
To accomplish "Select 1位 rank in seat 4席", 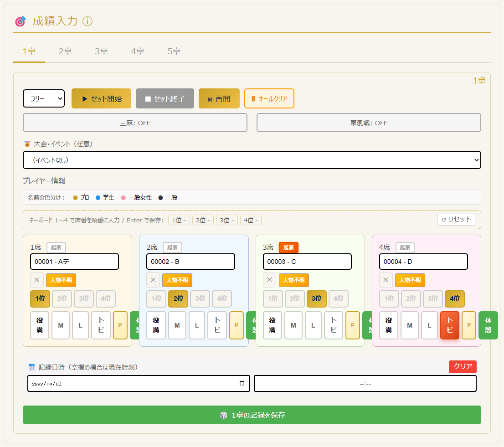I will pyautogui.click(x=389, y=298).
